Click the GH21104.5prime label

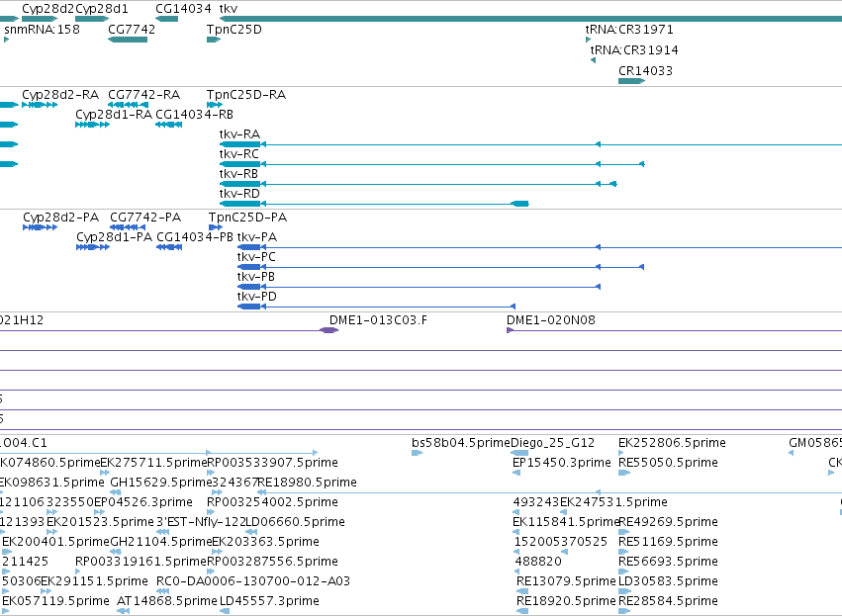161,542
